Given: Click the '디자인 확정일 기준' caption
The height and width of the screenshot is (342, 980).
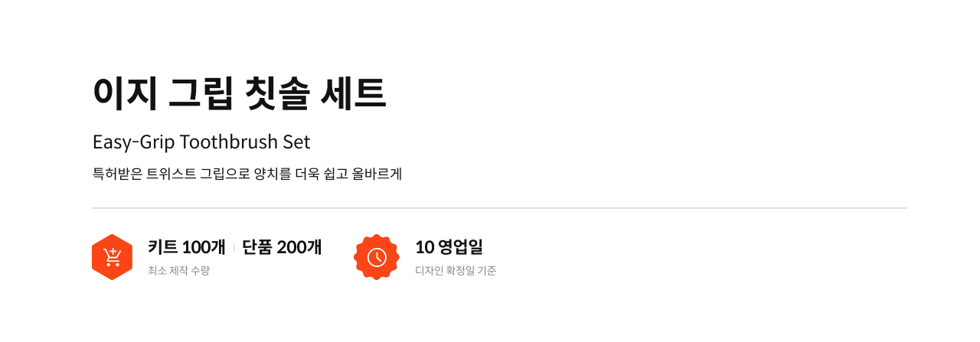Looking at the screenshot, I should (x=456, y=271).
